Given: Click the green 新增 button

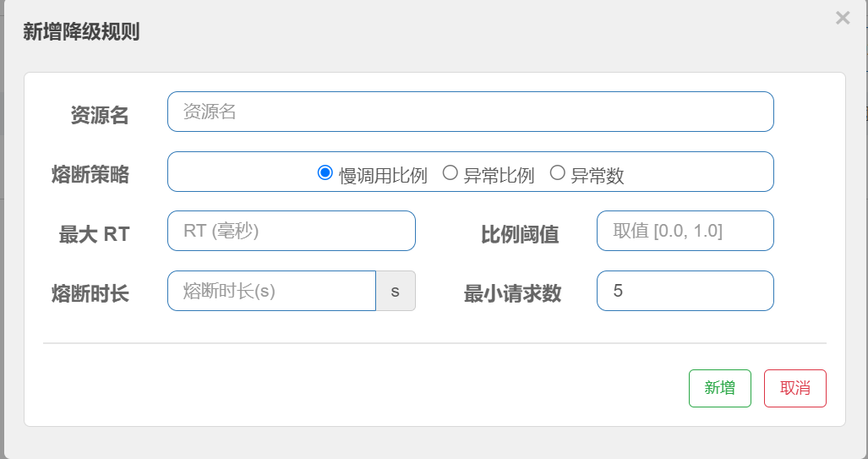Looking at the screenshot, I should (x=719, y=388).
